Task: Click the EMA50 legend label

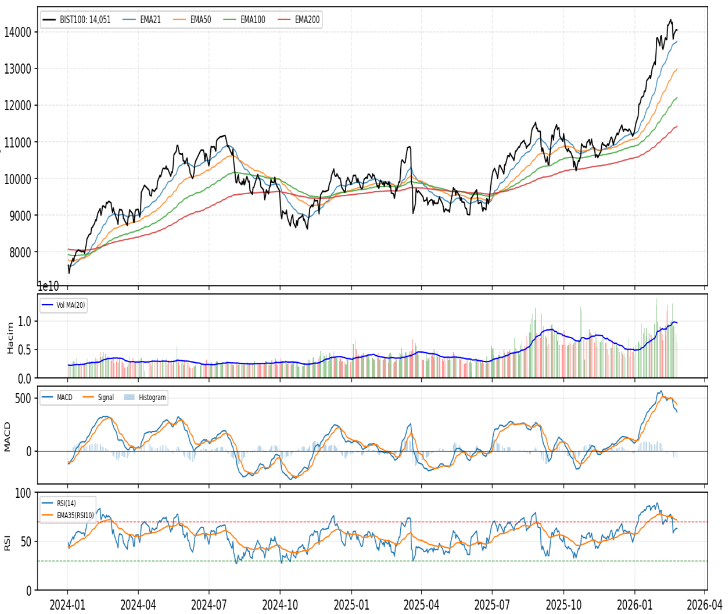Action: point(200,19)
